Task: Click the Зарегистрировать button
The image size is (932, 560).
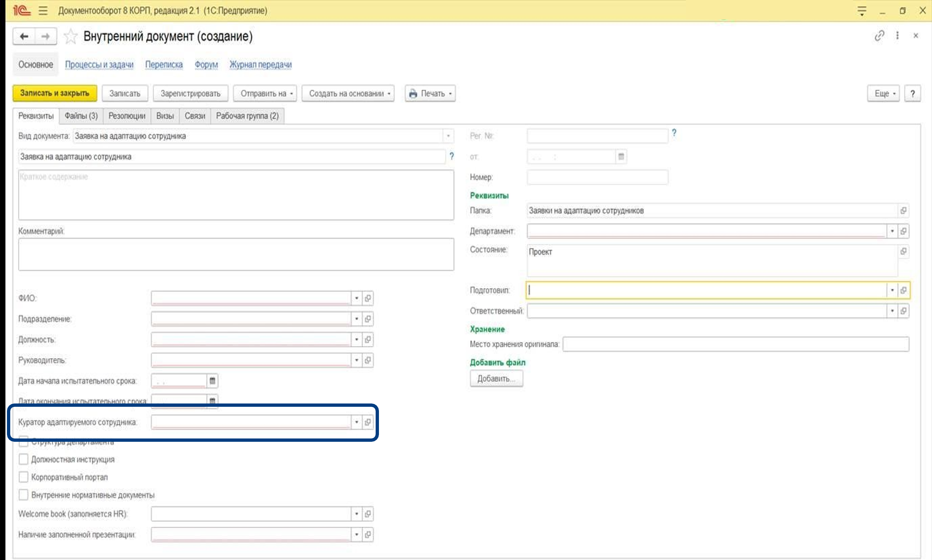Action: coord(191,93)
